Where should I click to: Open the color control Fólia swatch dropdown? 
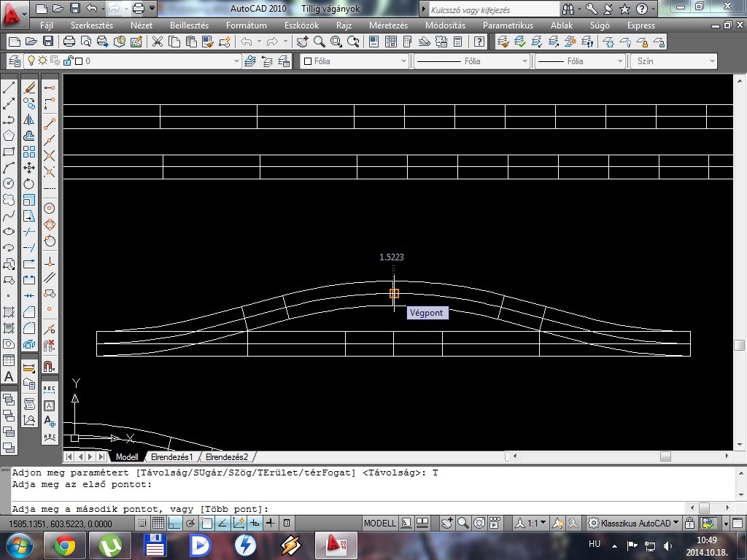tap(354, 61)
